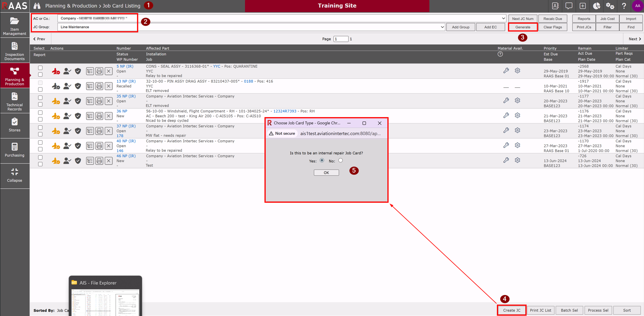Go to the next page with Next
Viewport: 644px width, 316px height.
pyautogui.click(x=635, y=39)
